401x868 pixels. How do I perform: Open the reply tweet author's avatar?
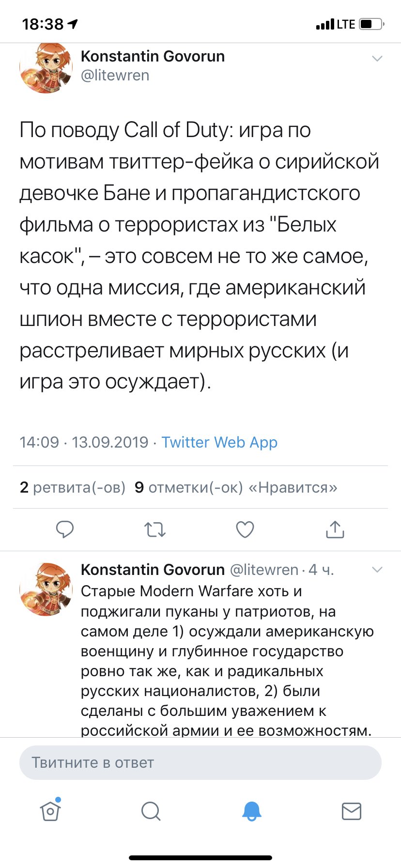46,589
